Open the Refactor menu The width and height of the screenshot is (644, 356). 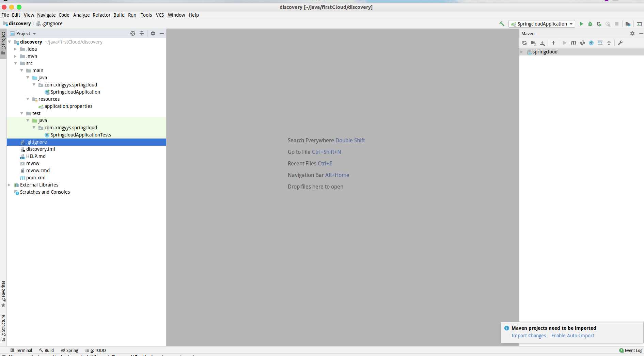(x=101, y=15)
